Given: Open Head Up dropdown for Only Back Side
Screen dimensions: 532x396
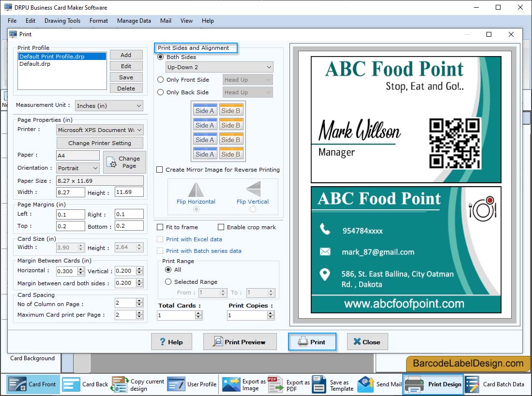Looking at the screenshot, I should tap(248, 92).
